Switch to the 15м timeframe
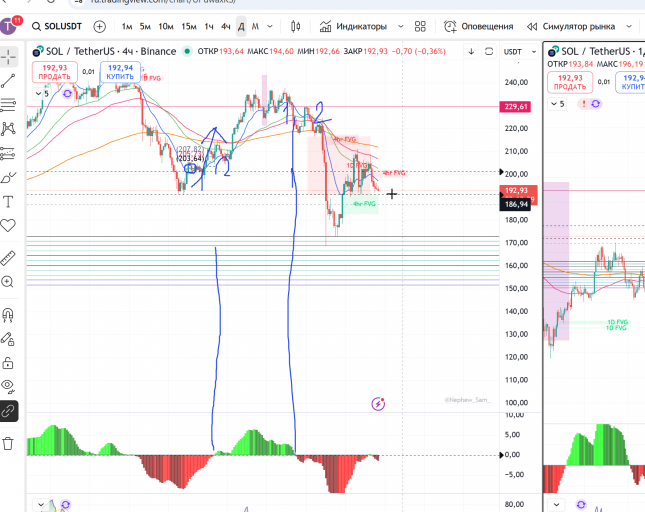 189,26
